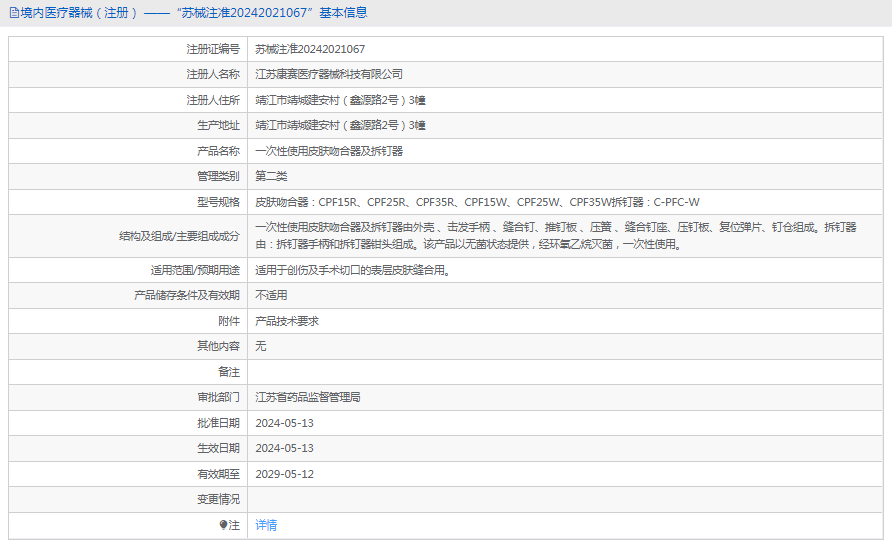Select the 不适用 value
The width and height of the screenshot is (892, 545).
point(271,295)
